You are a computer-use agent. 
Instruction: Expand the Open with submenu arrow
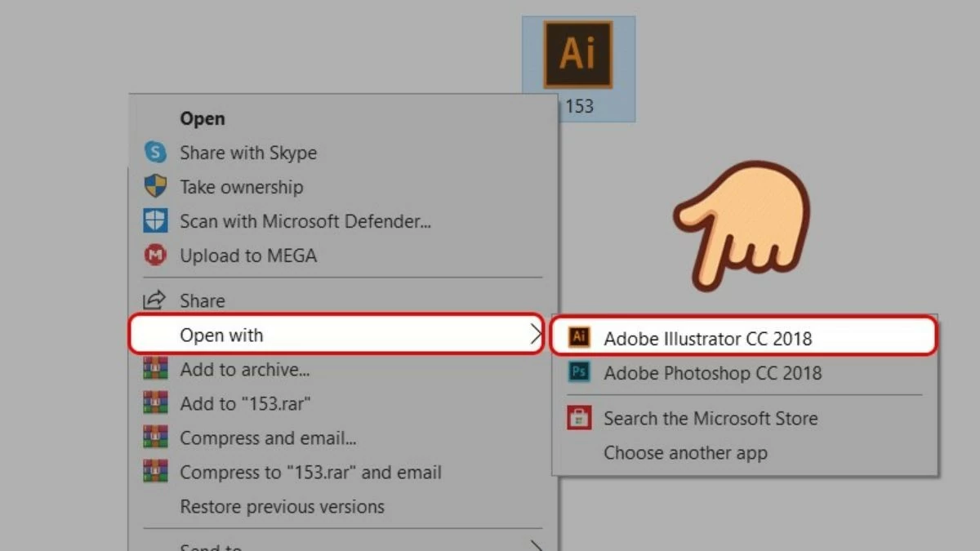pyautogui.click(x=536, y=335)
